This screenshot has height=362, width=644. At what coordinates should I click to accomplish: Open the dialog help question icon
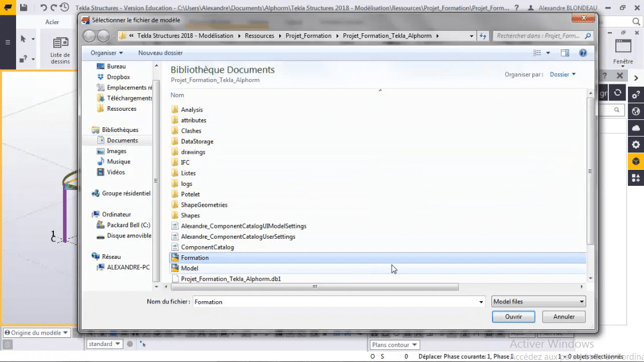tap(583, 53)
